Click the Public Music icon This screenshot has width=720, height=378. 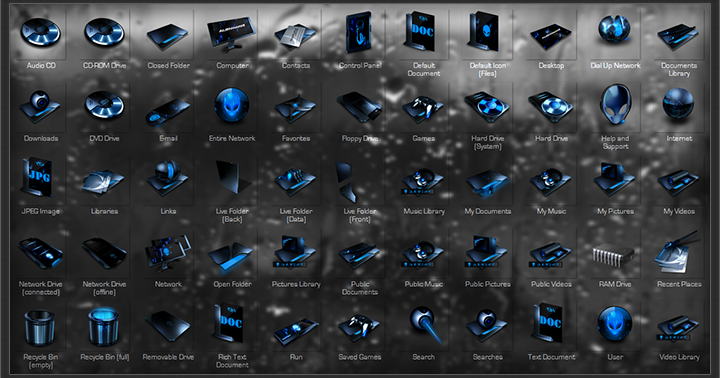(x=422, y=254)
